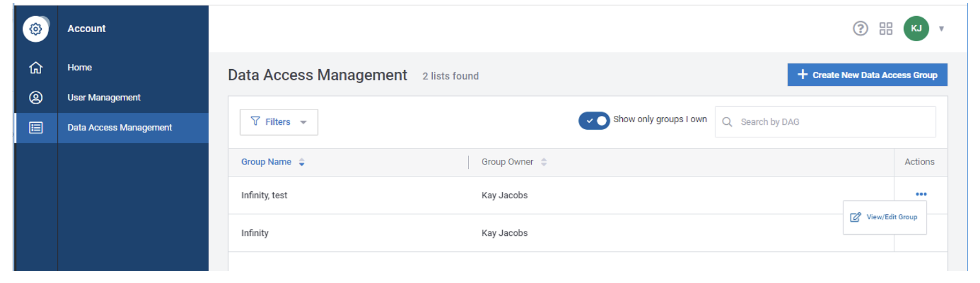Select View/Edit Group from the popup menu
The height and width of the screenshot is (283, 980).
(x=885, y=217)
